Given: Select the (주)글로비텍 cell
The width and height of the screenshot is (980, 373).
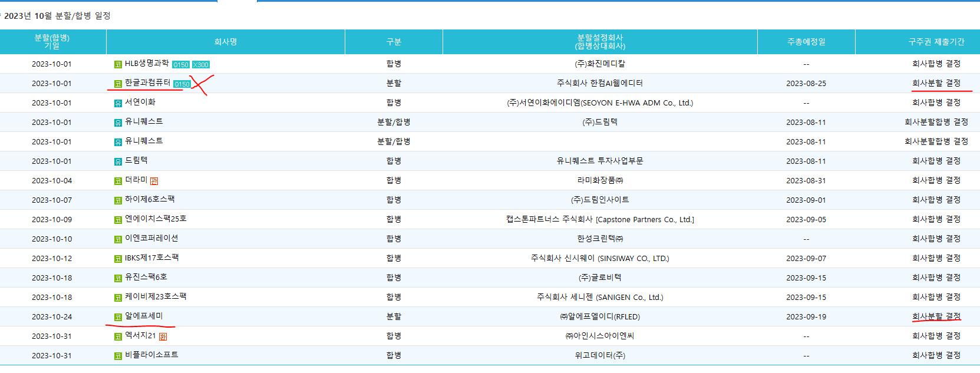Looking at the screenshot, I should pyautogui.click(x=600, y=278).
